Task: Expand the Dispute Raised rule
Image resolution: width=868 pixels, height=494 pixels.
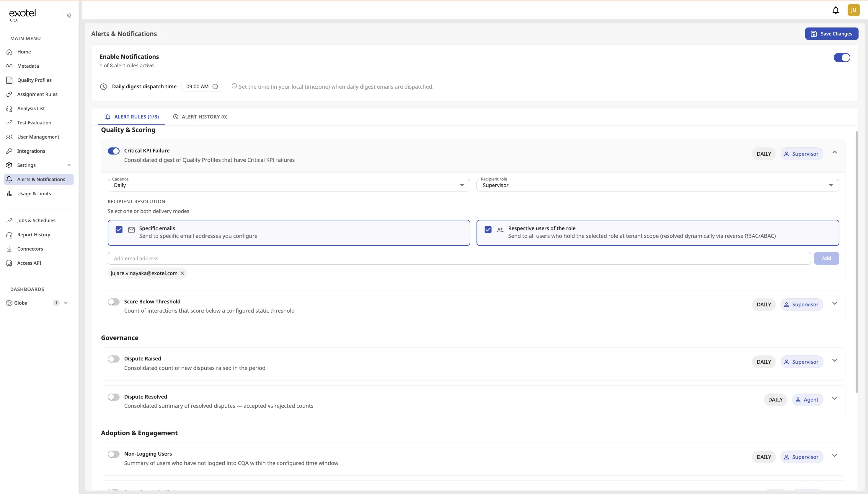Action: (834, 360)
